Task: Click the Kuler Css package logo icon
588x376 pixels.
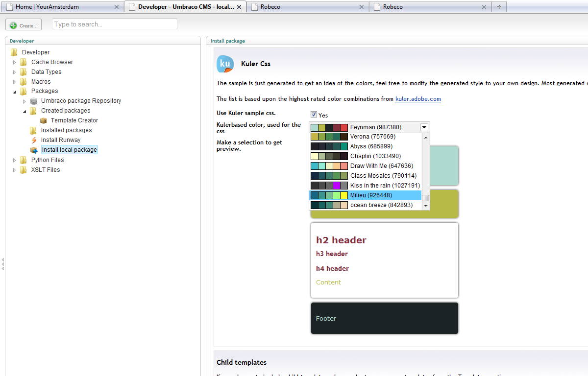Action: tap(225, 64)
